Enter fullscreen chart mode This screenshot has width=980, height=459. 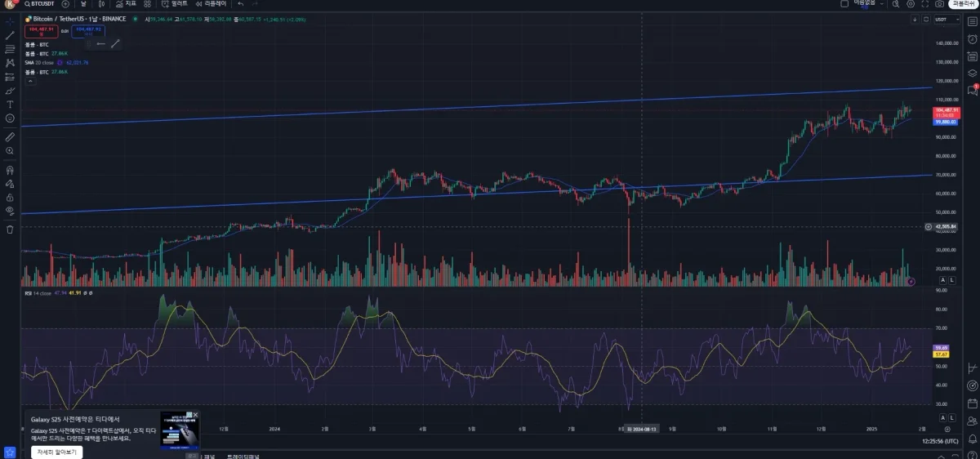tap(926, 4)
